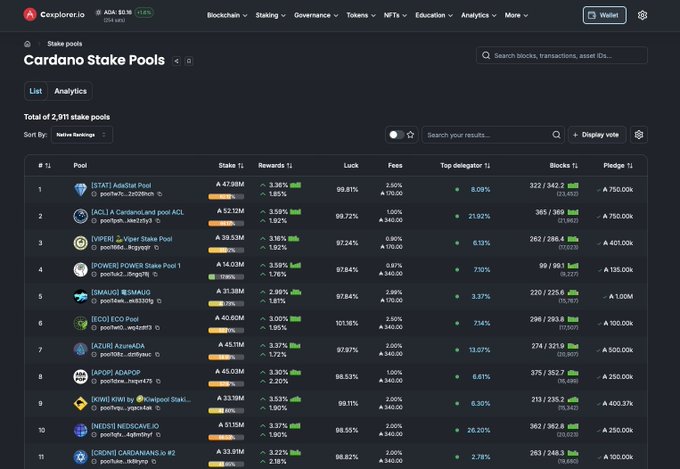Open the settings gear in the top bar
The image size is (680, 469).
tap(642, 15)
